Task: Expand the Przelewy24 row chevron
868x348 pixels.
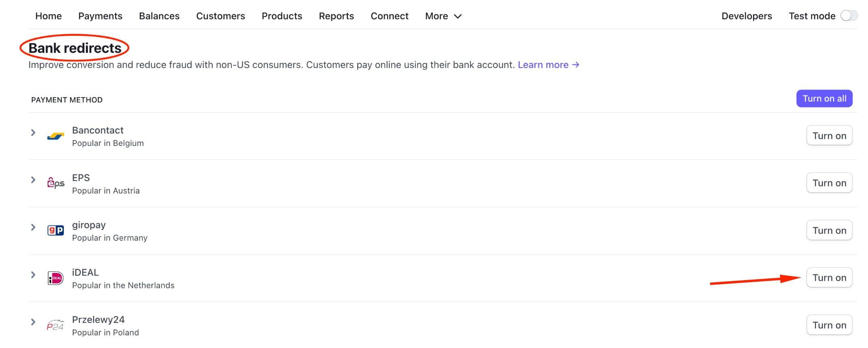Action: pos(33,322)
